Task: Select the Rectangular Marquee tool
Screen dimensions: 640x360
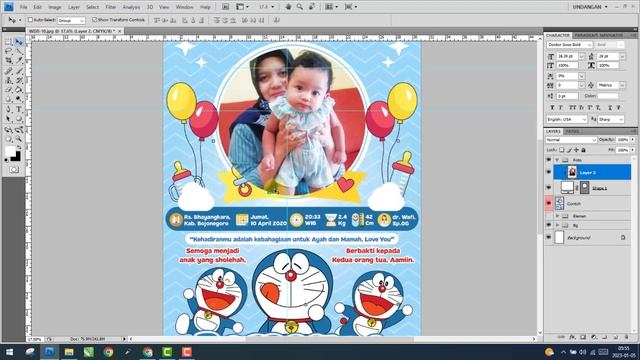Action: (9, 42)
